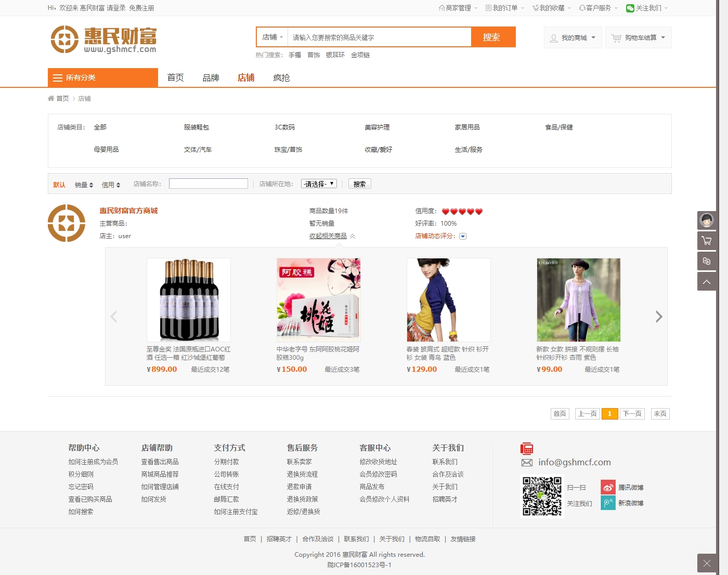Click the next carousel arrow
This screenshot has width=728, height=575.
658,317
